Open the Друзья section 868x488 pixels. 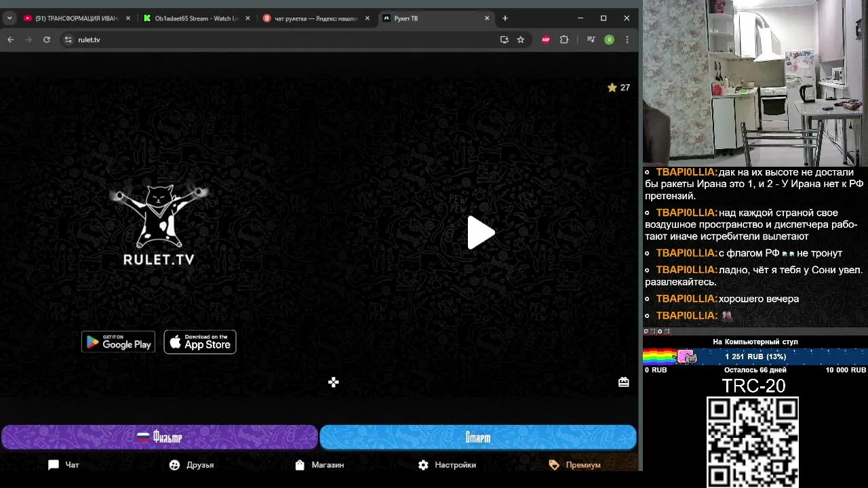191,465
